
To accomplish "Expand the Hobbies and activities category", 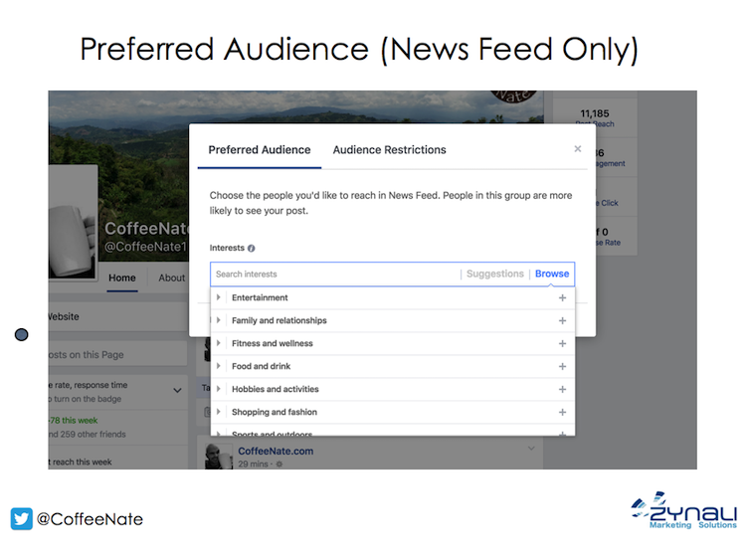I will click(x=219, y=389).
